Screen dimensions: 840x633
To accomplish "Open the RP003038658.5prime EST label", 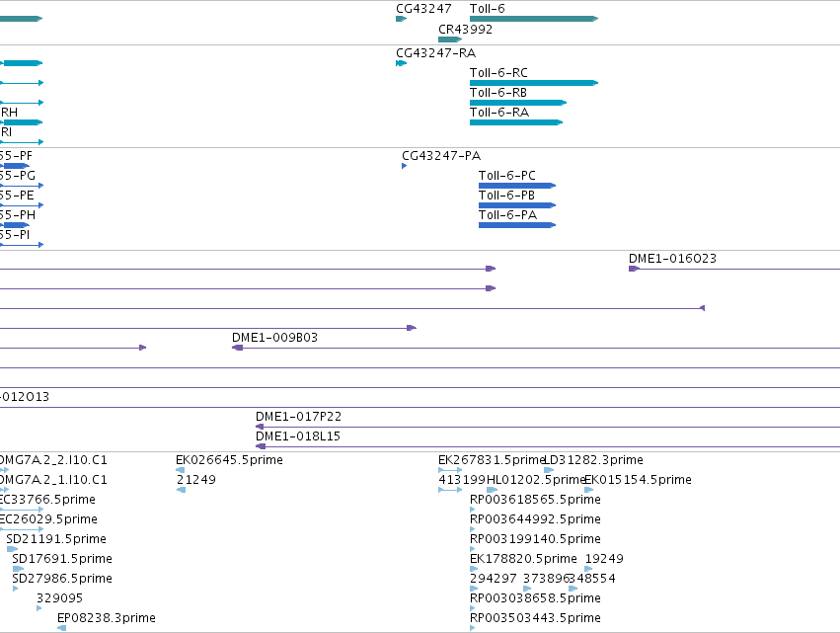I will [535, 598].
